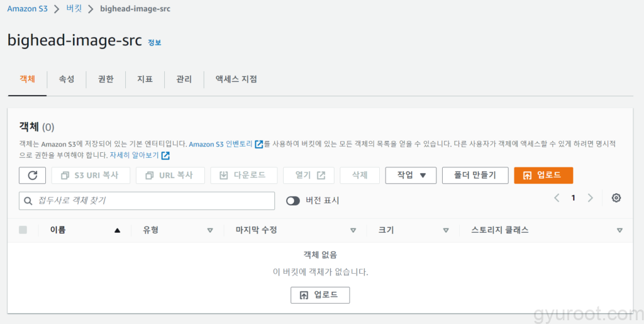Click the 열기 open-in-new-tab button

pos(308,176)
